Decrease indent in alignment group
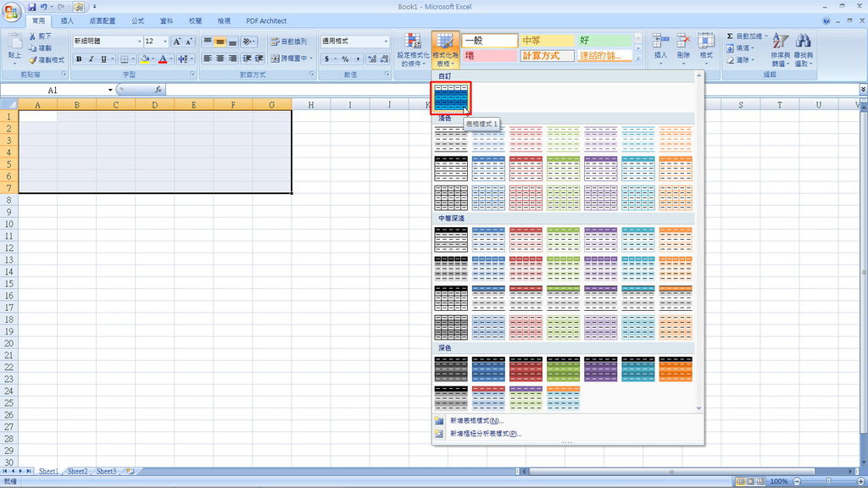Image resolution: width=868 pixels, height=488 pixels. tap(247, 58)
